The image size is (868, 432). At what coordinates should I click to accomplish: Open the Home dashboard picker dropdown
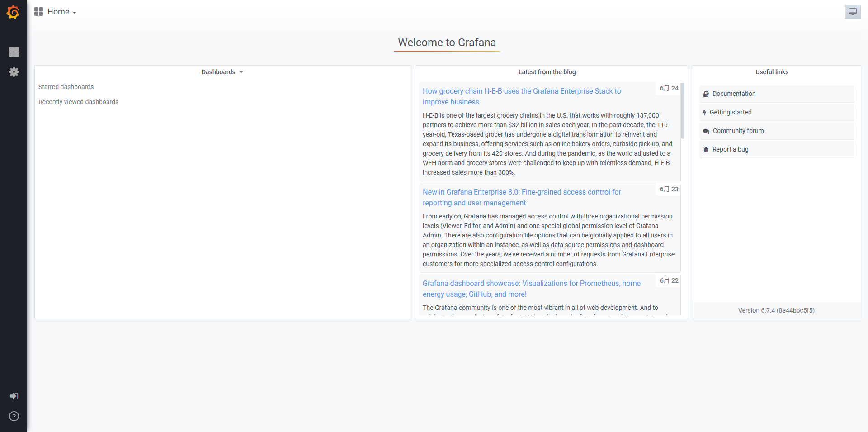(61, 12)
